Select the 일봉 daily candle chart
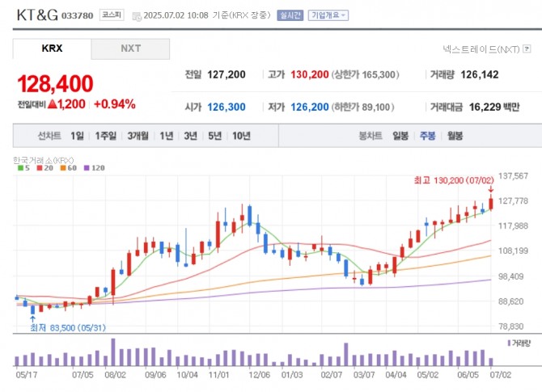This screenshot has height=392, width=542. click(x=400, y=136)
